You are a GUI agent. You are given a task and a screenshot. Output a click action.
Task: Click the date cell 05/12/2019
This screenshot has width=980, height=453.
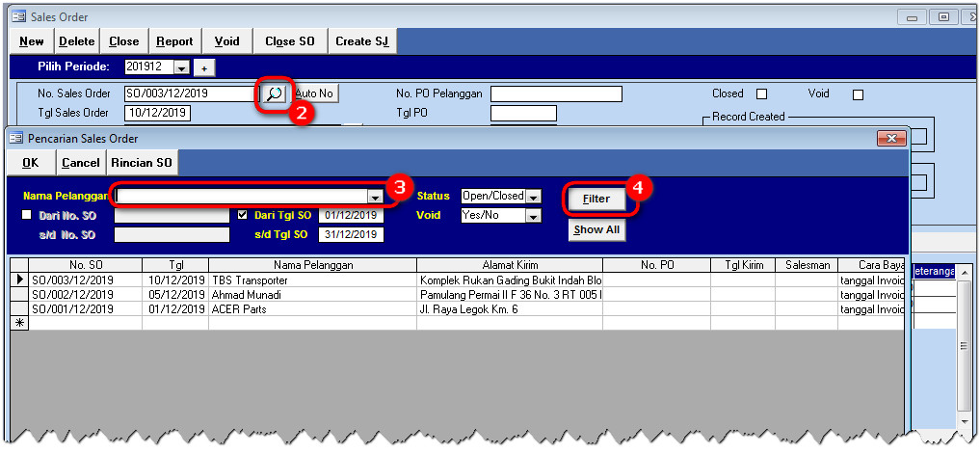click(x=175, y=294)
